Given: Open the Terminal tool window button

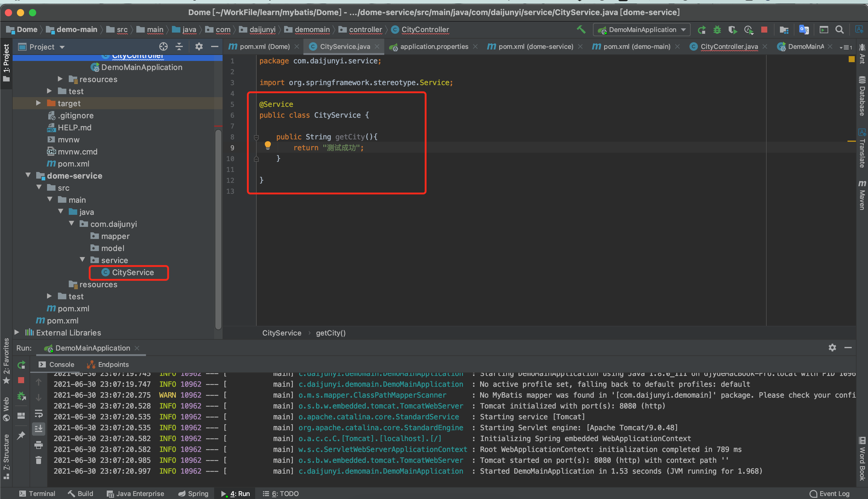Looking at the screenshot, I should (x=37, y=493).
